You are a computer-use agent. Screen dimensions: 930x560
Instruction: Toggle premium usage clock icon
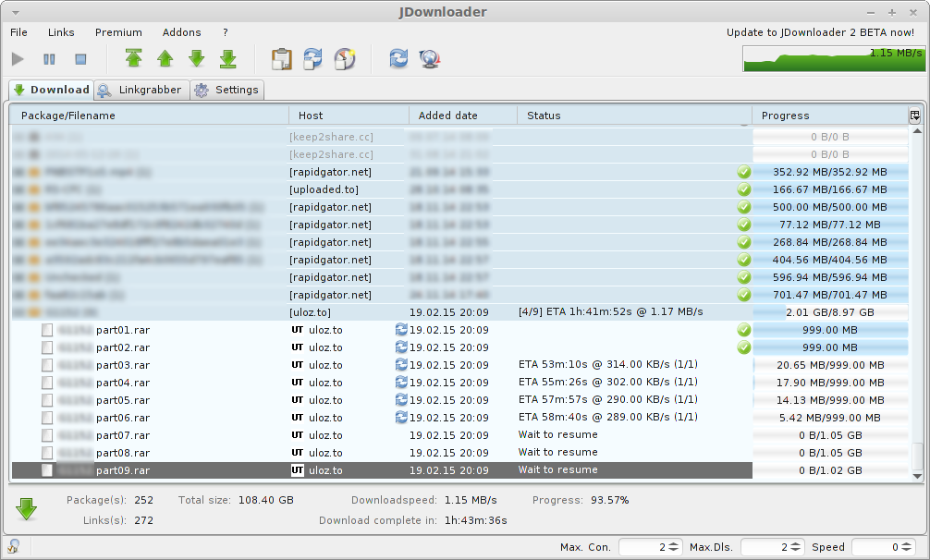(345, 58)
